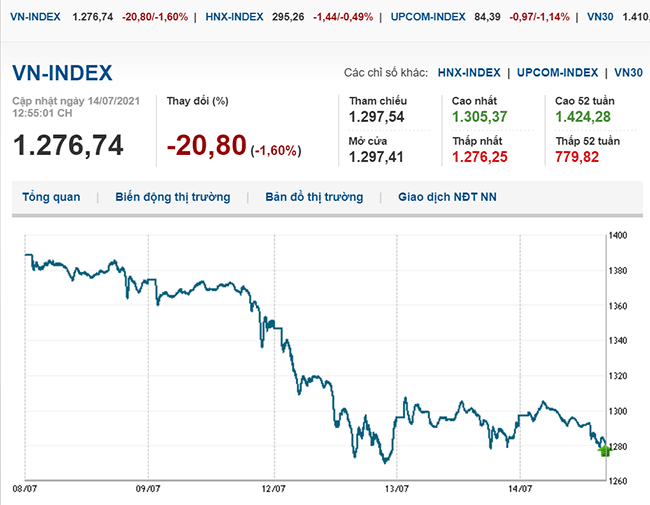Click the 12/07 date label on the chart axis
Screen dimensions: 650x505
[x=274, y=489]
